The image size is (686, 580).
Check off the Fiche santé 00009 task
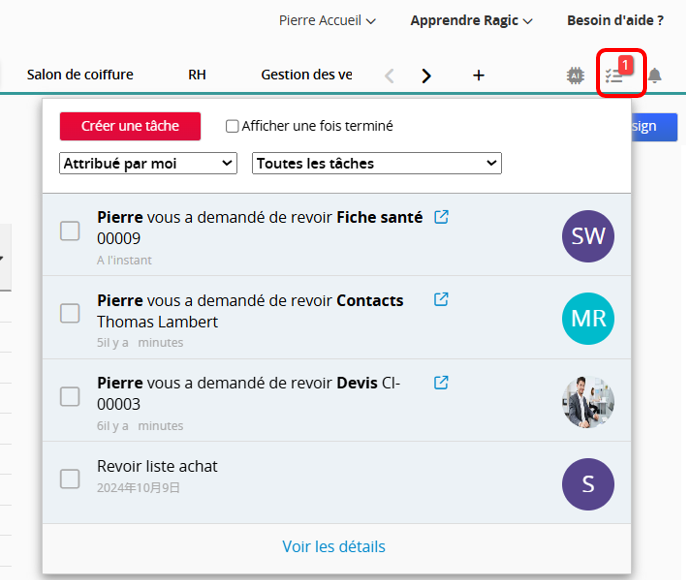coord(70,231)
